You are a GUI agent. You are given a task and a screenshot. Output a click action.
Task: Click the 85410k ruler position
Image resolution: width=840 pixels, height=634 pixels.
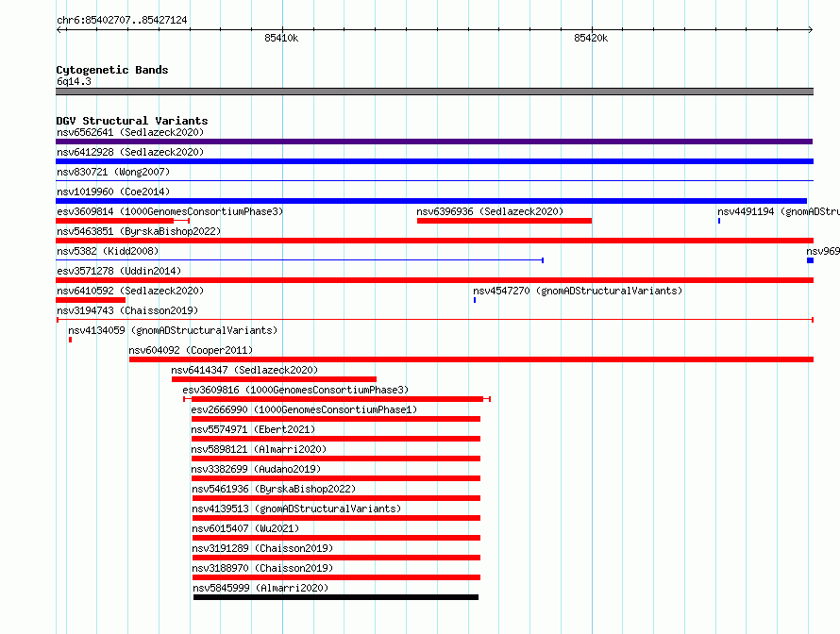281,38
